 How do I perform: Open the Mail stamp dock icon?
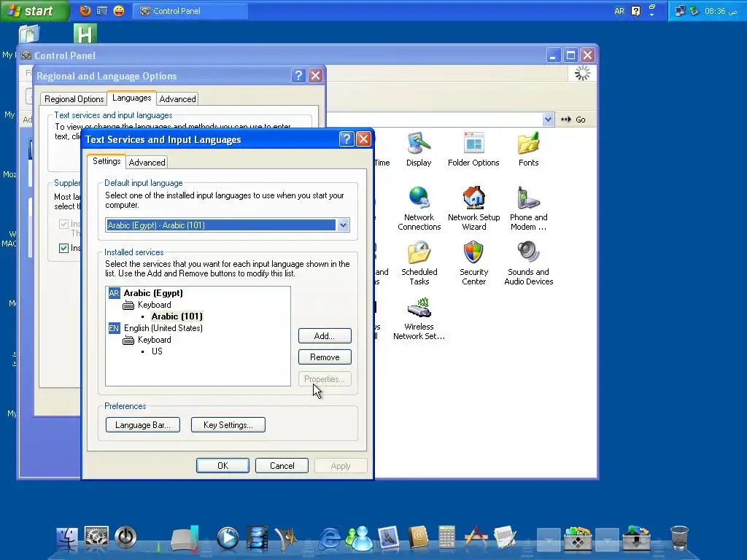[x=388, y=537]
